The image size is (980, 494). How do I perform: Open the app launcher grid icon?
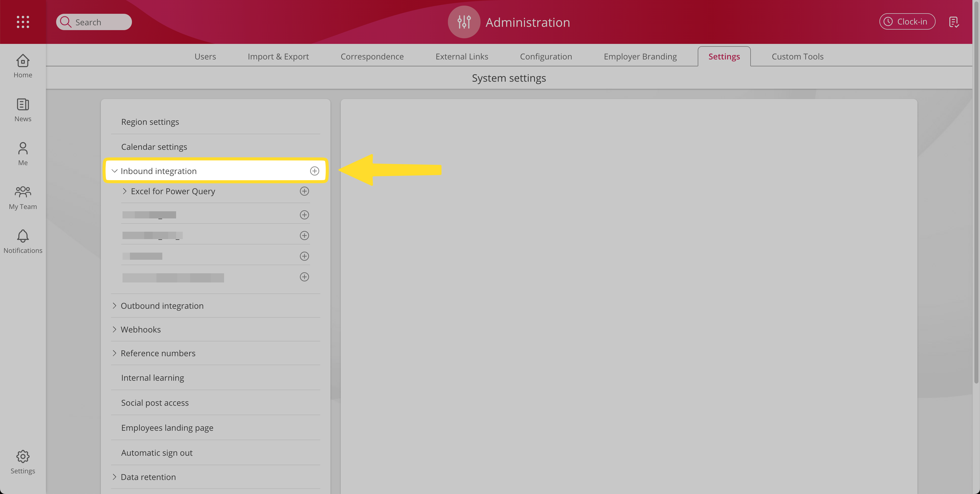(23, 22)
